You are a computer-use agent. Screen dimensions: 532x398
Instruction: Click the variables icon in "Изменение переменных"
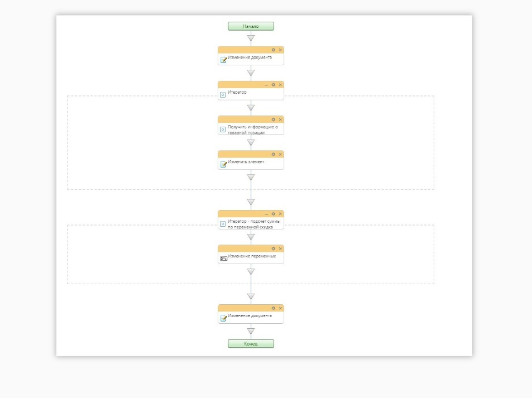pyautogui.click(x=223, y=259)
